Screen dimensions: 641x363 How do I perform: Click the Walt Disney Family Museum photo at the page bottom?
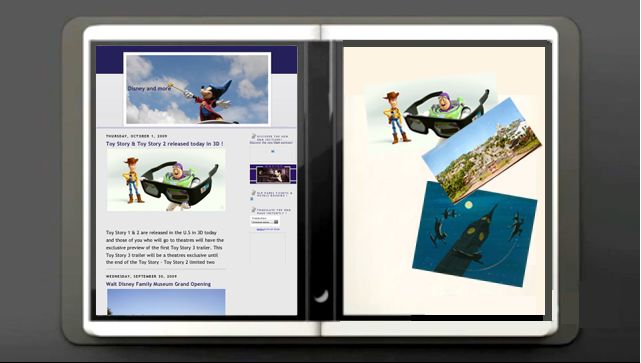(x=166, y=302)
